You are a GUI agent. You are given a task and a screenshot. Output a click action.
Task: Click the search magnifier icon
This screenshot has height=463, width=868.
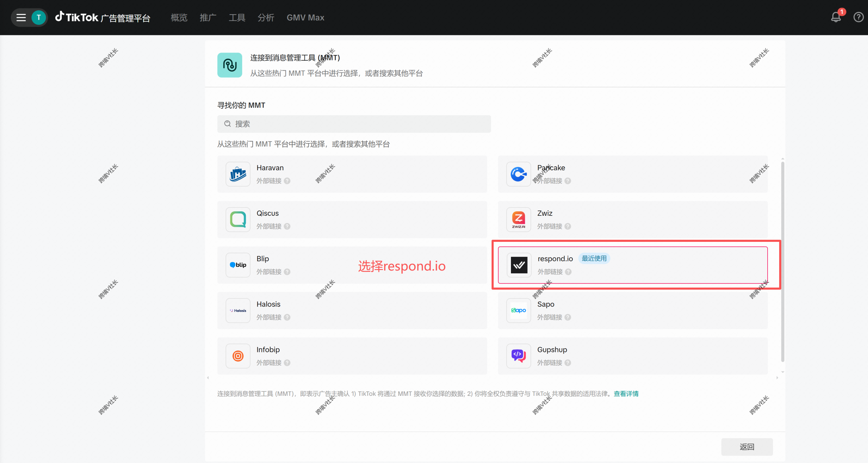point(228,124)
